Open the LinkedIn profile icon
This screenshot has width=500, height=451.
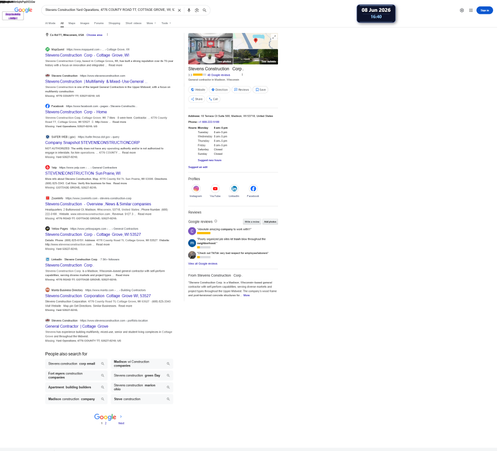pos(234,189)
